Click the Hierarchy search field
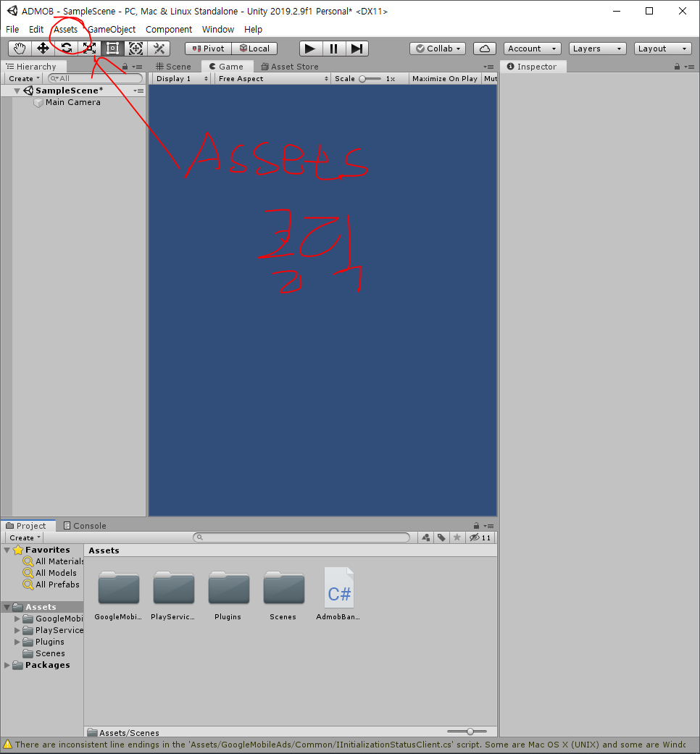 pyautogui.click(x=95, y=78)
